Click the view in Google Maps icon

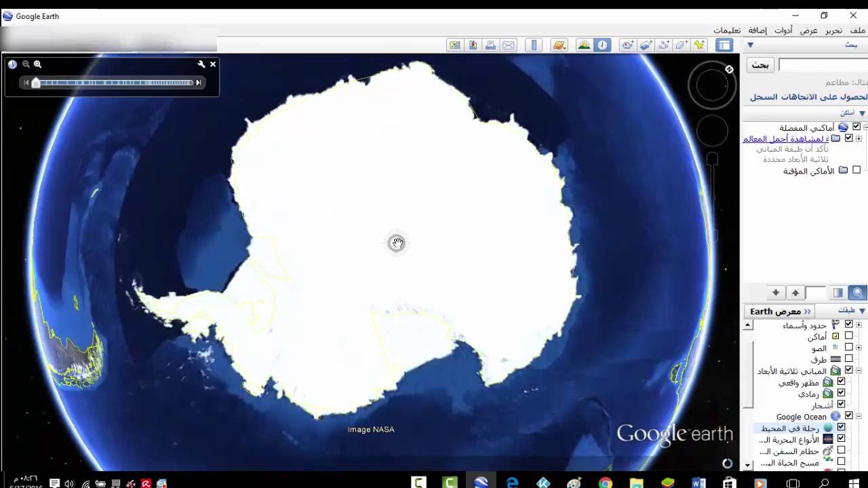tap(473, 45)
